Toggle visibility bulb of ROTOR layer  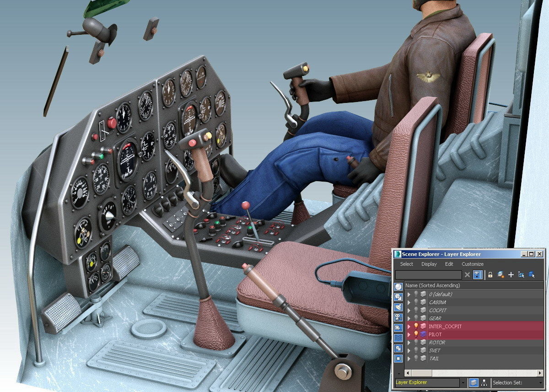[x=416, y=343]
